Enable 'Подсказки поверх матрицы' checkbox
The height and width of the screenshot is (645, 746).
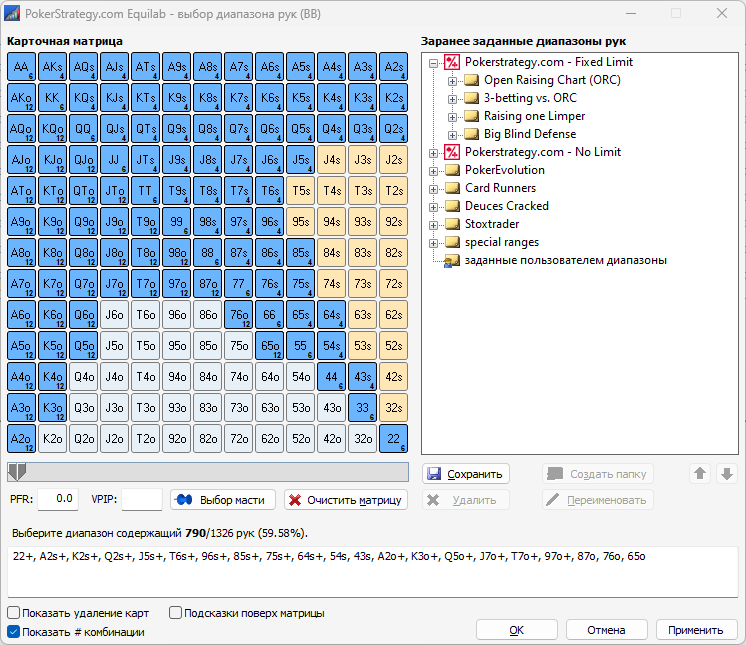pos(176,613)
